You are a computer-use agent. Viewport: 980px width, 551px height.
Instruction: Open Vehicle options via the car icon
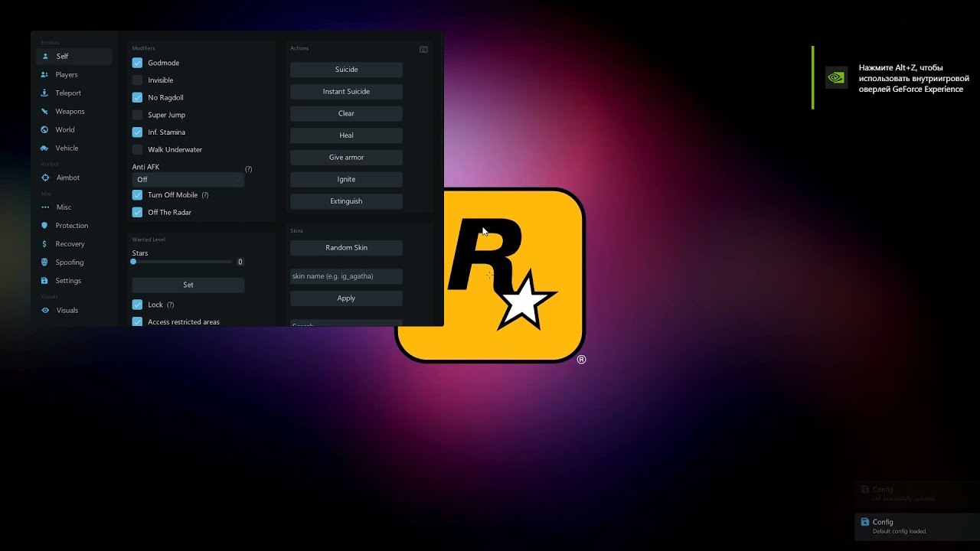coord(45,148)
